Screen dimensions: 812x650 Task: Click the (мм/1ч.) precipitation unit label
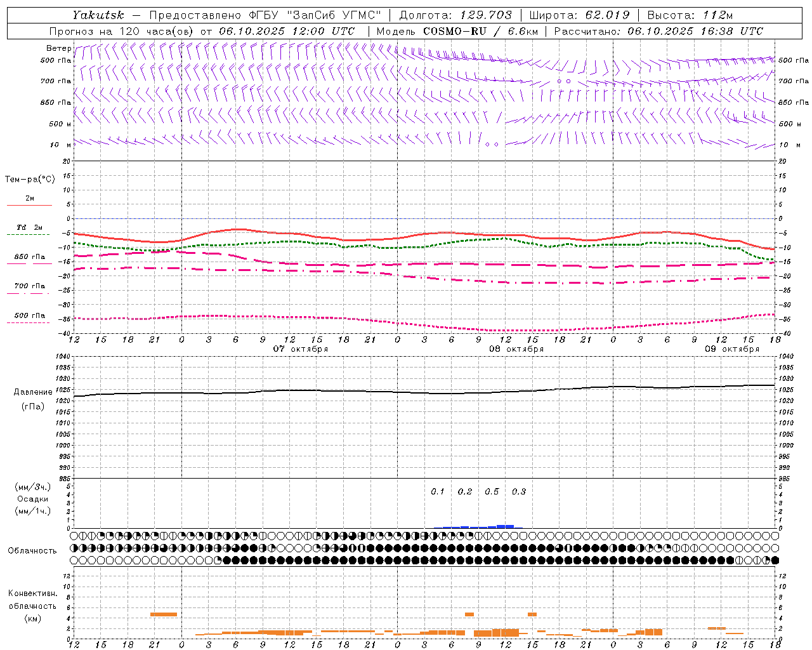click(33, 511)
